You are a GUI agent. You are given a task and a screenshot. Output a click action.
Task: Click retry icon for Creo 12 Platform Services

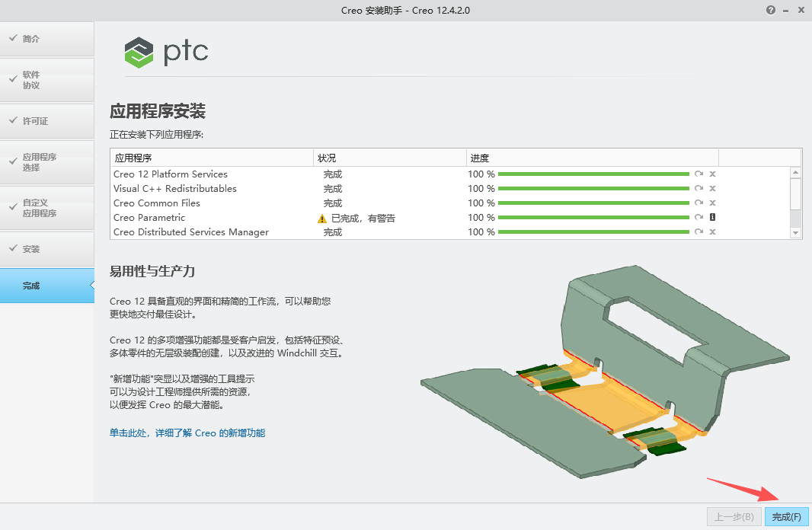(699, 174)
